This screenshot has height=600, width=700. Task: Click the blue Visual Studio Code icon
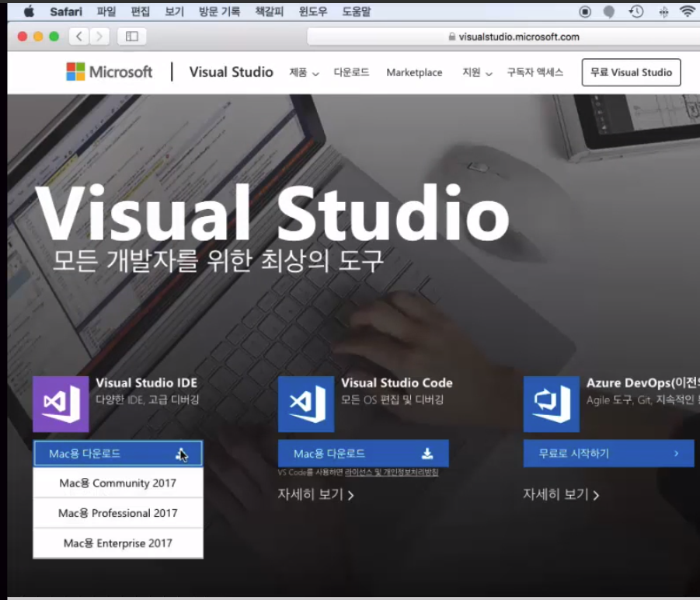[x=306, y=404]
